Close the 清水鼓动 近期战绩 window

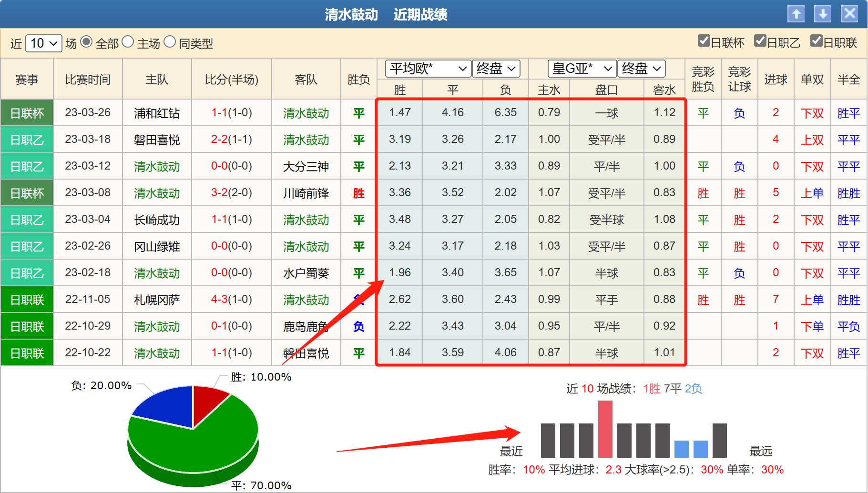(849, 14)
